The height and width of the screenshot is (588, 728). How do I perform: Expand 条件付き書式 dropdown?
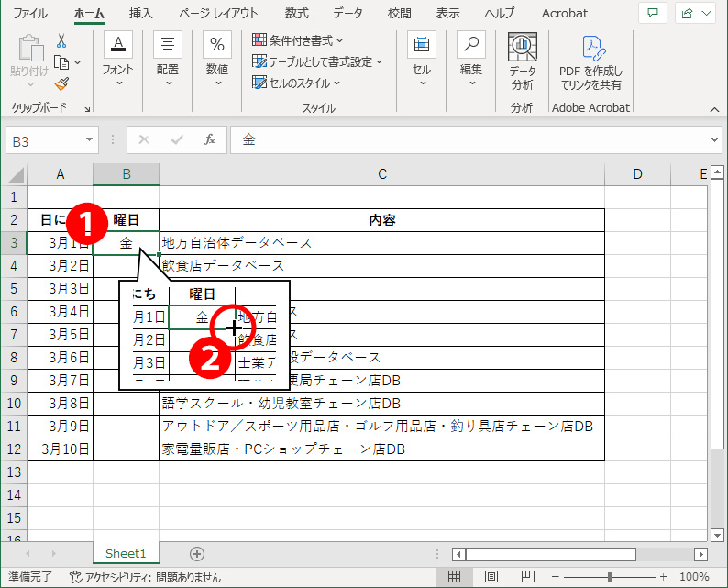click(340, 41)
